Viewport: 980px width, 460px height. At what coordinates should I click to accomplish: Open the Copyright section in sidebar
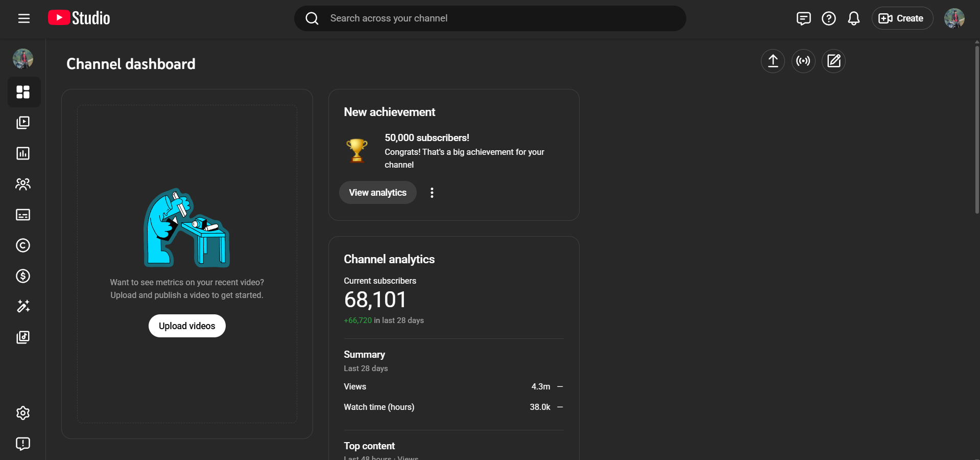[23, 245]
